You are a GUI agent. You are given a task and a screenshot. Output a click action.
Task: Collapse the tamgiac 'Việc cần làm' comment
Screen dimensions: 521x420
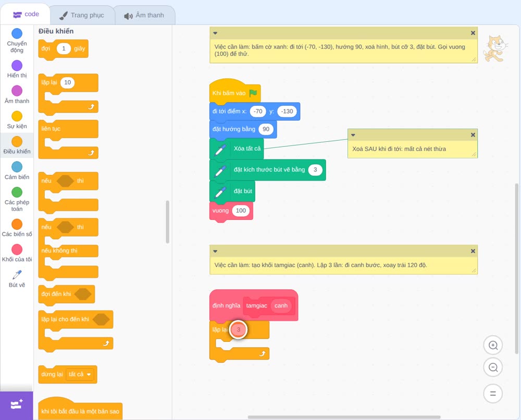[215, 251]
